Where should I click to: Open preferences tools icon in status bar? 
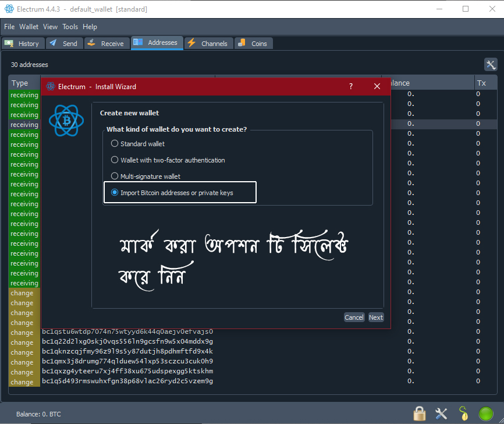tap(441, 414)
